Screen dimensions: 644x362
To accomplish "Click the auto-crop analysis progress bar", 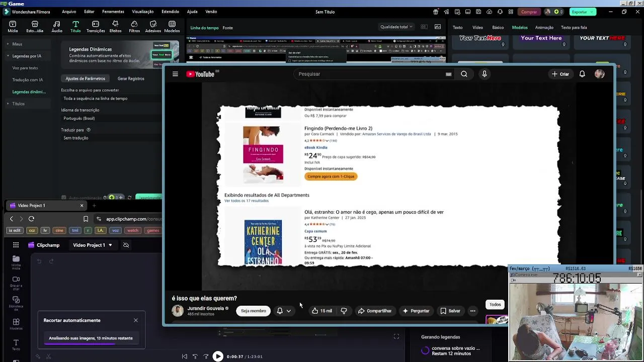I will coord(91,344).
